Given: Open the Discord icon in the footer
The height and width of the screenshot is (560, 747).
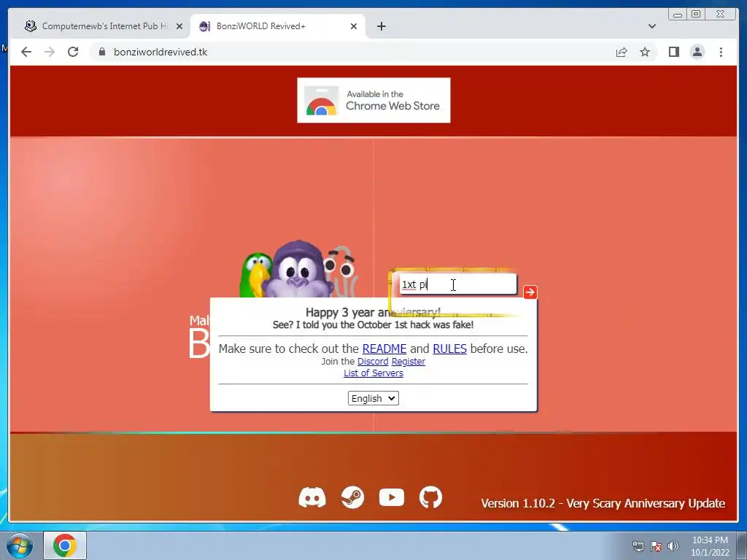Looking at the screenshot, I should (x=312, y=497).
